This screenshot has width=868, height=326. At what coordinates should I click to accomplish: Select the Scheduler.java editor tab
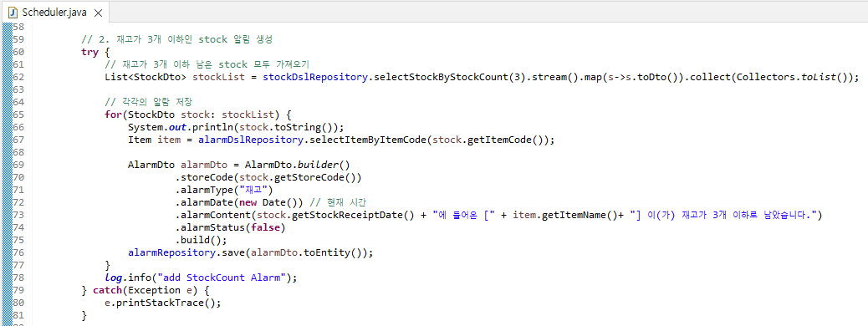pyautogui.click(x=55, y=13)
